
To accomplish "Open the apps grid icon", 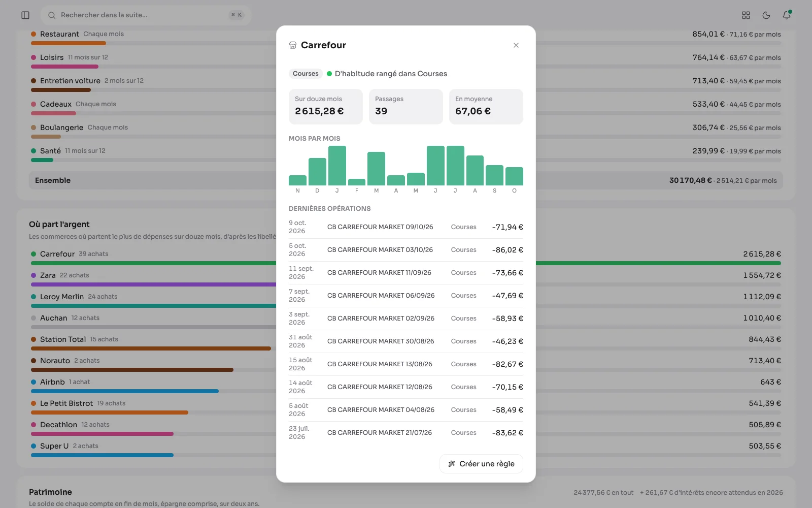I will (746, 15).
